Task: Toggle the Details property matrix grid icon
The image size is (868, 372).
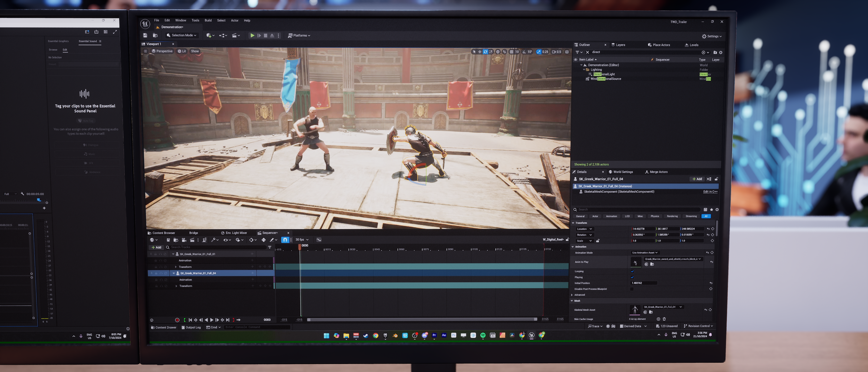Action: point(705,209)
